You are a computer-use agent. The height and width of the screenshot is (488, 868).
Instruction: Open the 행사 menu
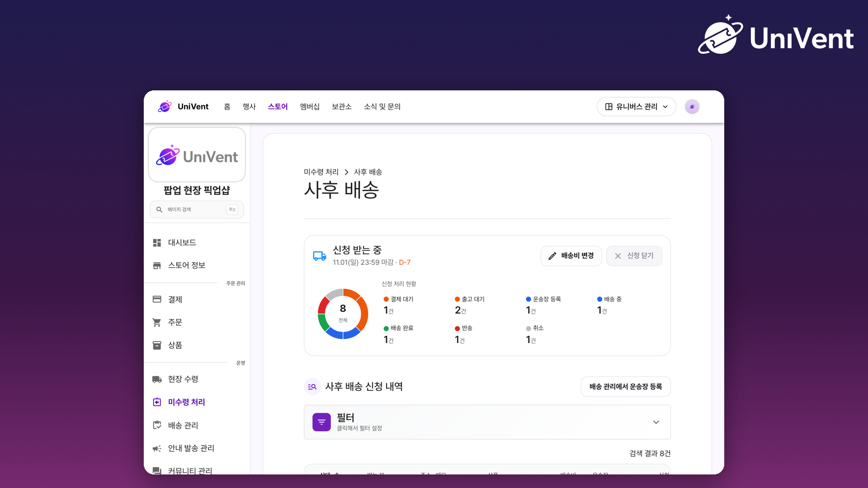coord(249,107)
